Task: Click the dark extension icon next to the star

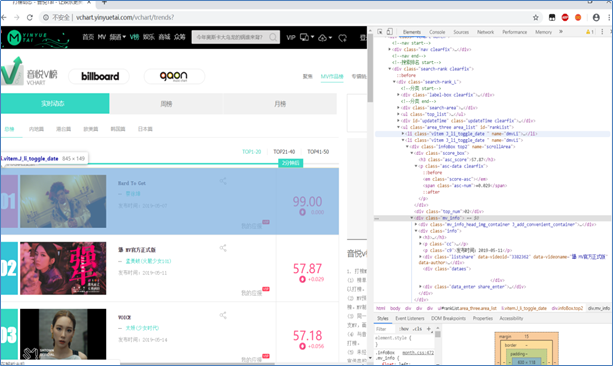Action: pyautogui.click(x=552, y=17)
